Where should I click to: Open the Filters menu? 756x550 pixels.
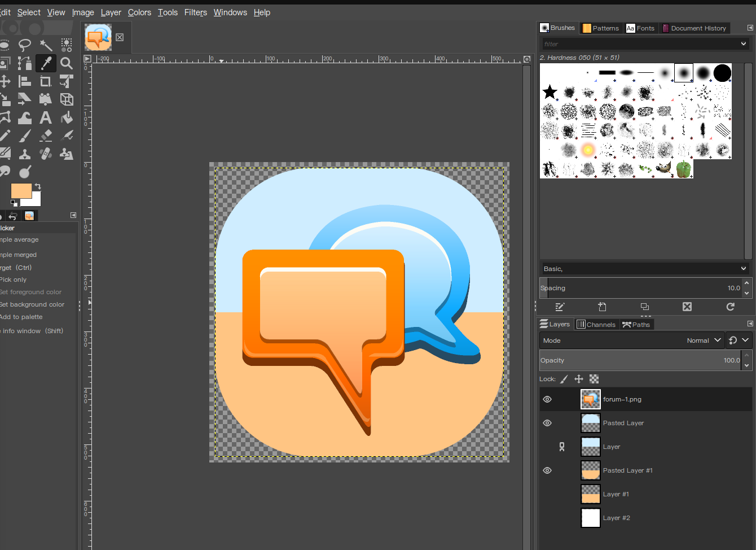195,12
